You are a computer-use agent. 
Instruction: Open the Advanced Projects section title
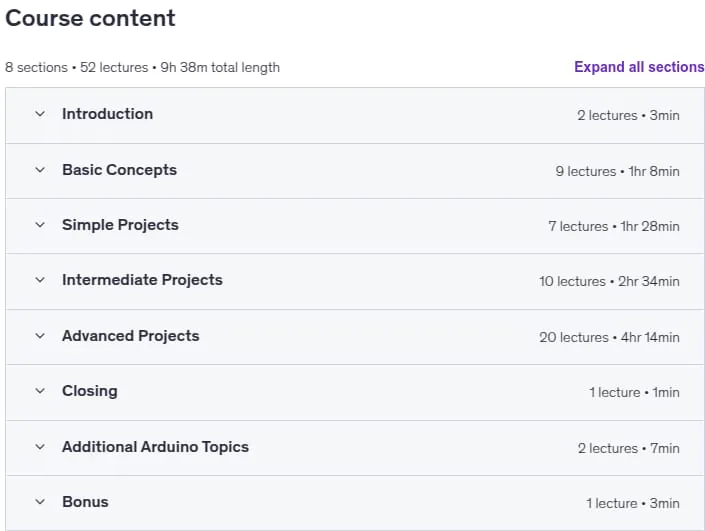(131, 336)
